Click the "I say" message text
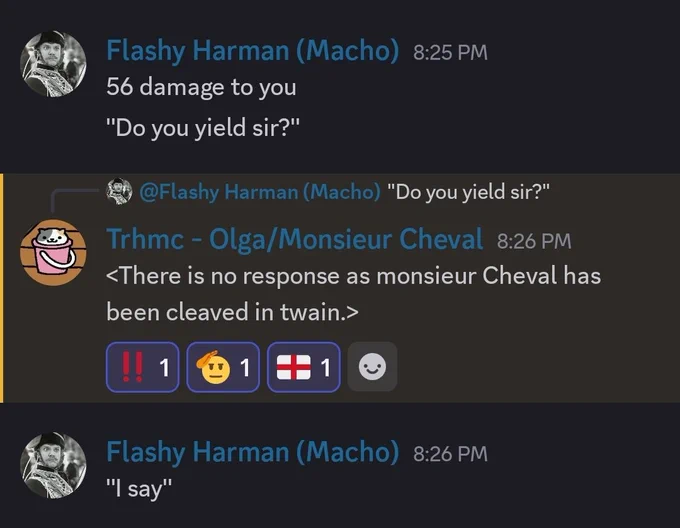Screen dimensions: 680x528 [139, 489]
